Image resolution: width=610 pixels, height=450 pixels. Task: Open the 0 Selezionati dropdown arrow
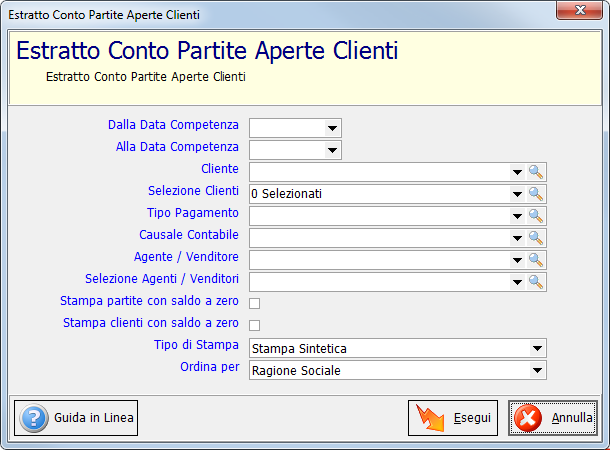click(x=517, y=194)
